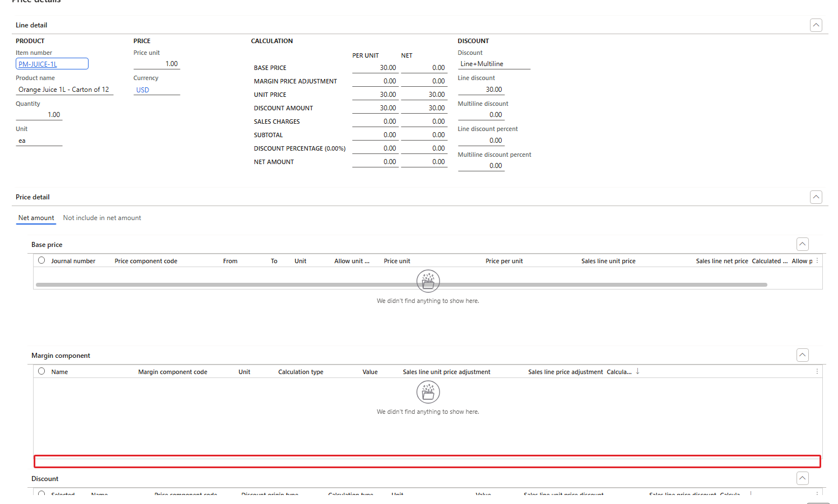This screenshot has height=504, width=838.
Task: Click the Price unit field
Action: [157, 64]
